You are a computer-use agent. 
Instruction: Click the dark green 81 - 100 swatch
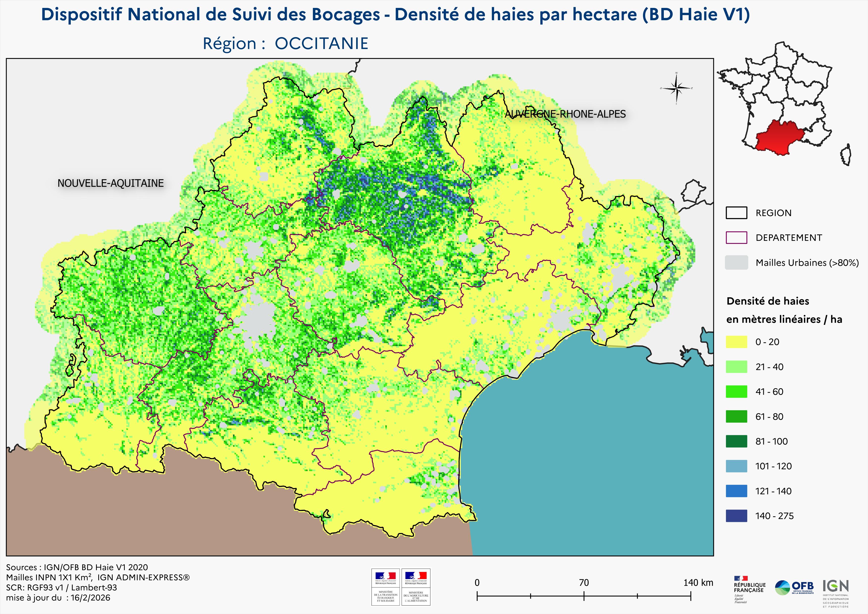pos(736,441)
